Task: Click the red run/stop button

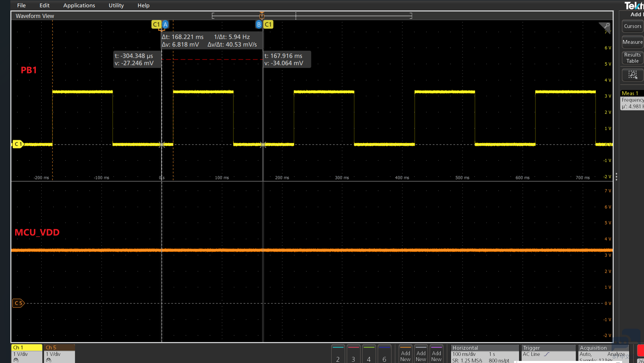Action: tap(640, 350)
